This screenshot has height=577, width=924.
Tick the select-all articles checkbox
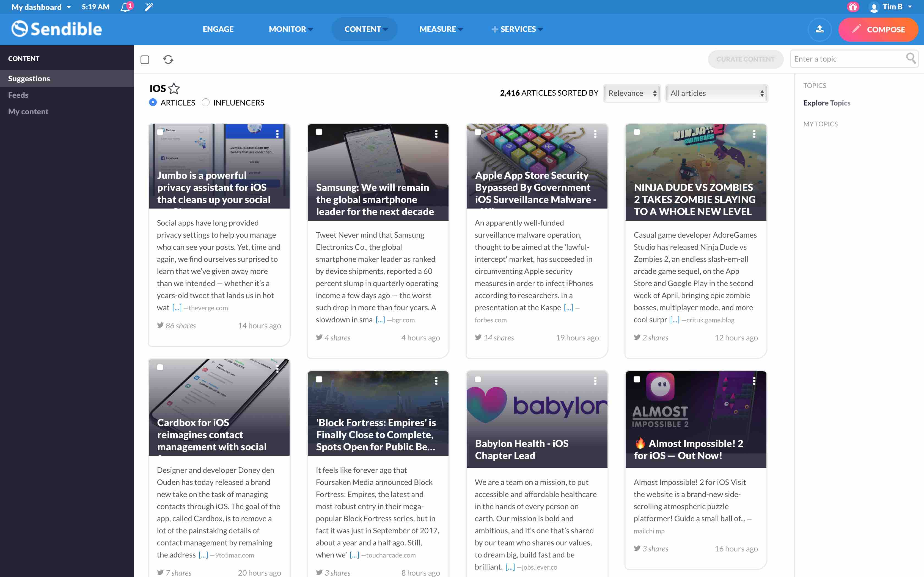(x=145, y=60)
